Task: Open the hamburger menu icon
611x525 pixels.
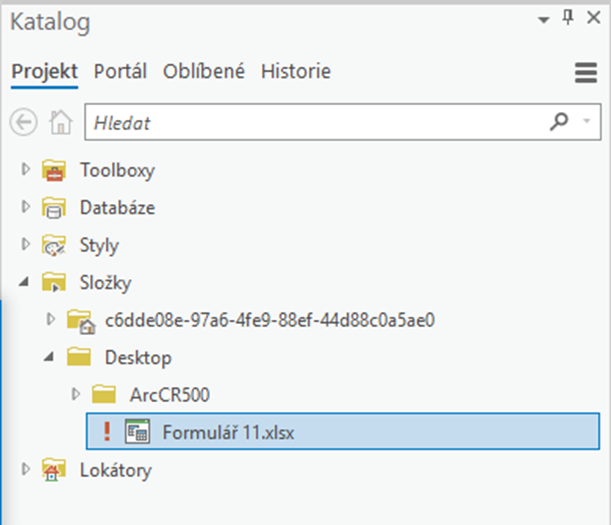Action: [x=586, y=72]
